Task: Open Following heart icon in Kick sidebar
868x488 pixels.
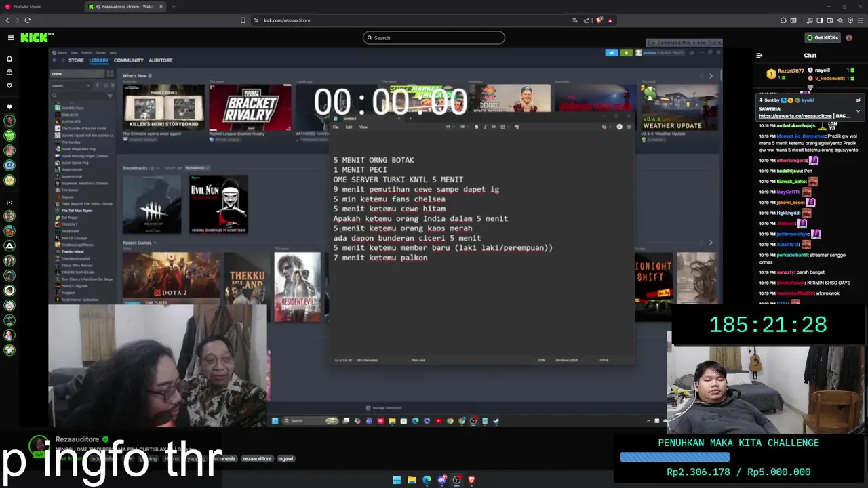Action: point(9,85)
